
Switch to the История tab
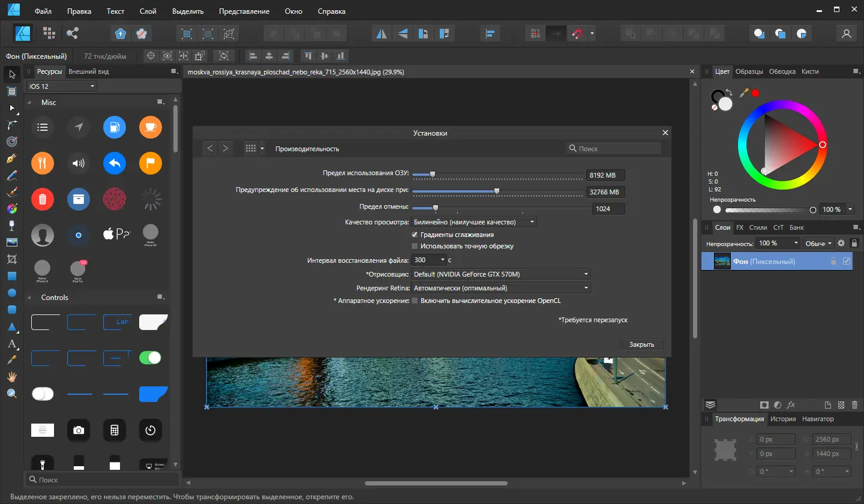783,419
